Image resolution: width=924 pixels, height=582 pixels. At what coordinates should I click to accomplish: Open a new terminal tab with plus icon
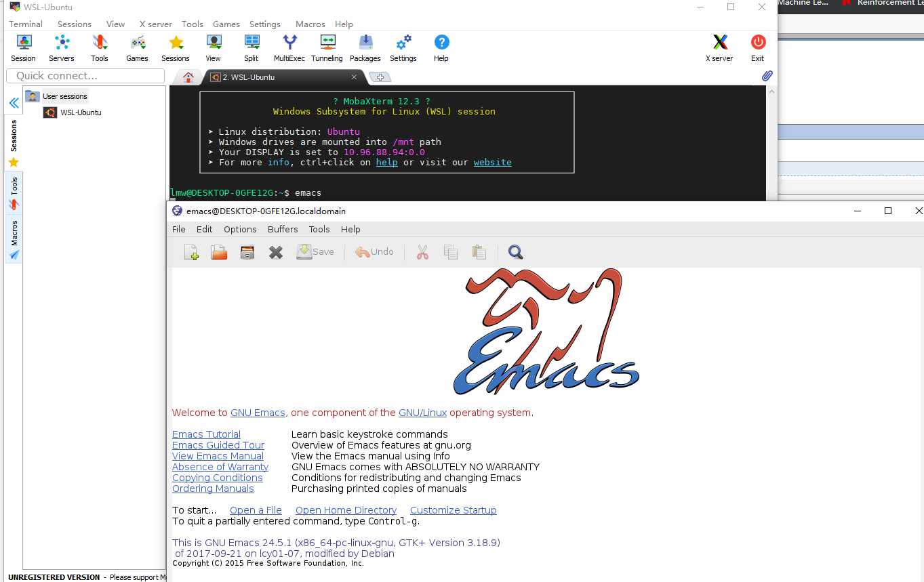tap(380, 77)
